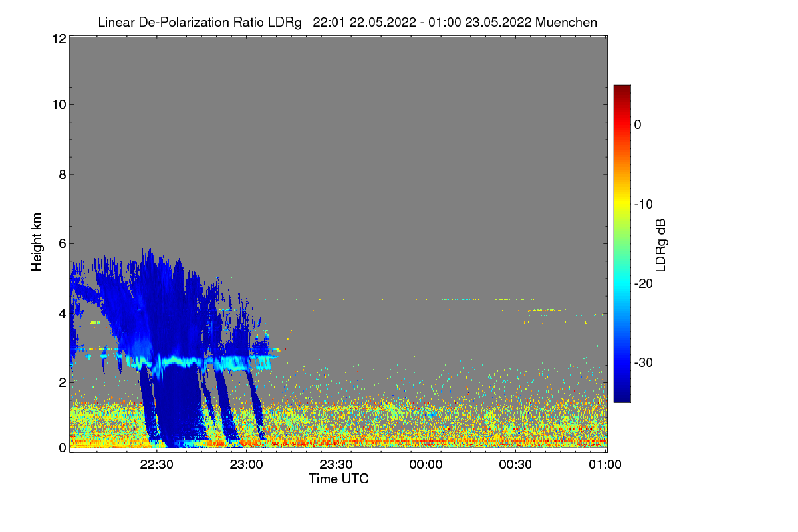Click the "Height km" axis label
Viewport: 798px width, 532px height.
pos(37,242)
